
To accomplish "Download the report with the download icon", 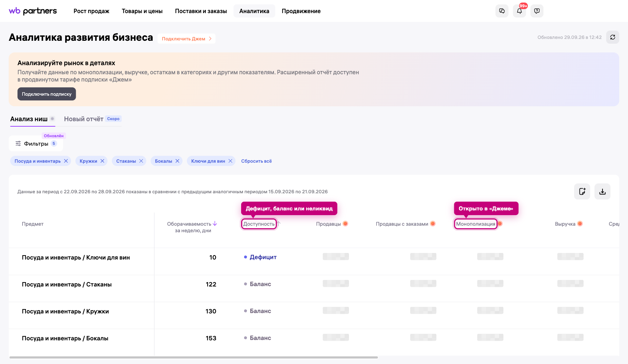I will point(603,191).
